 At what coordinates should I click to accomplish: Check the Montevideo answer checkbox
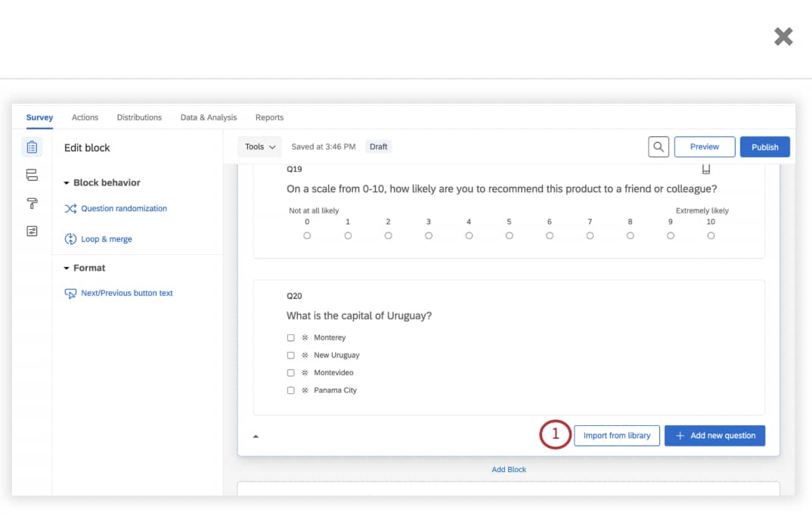click(x=291, y=373)
